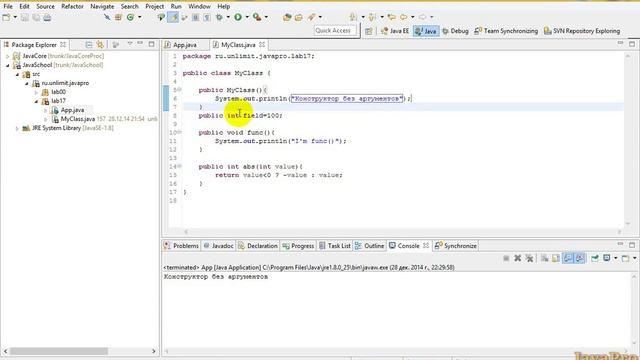Image resolution: width=640 pixels, height=360 pixels.
Task: Click the Quick Access search field
Action: pyautogui.click(x=336, y=31)
